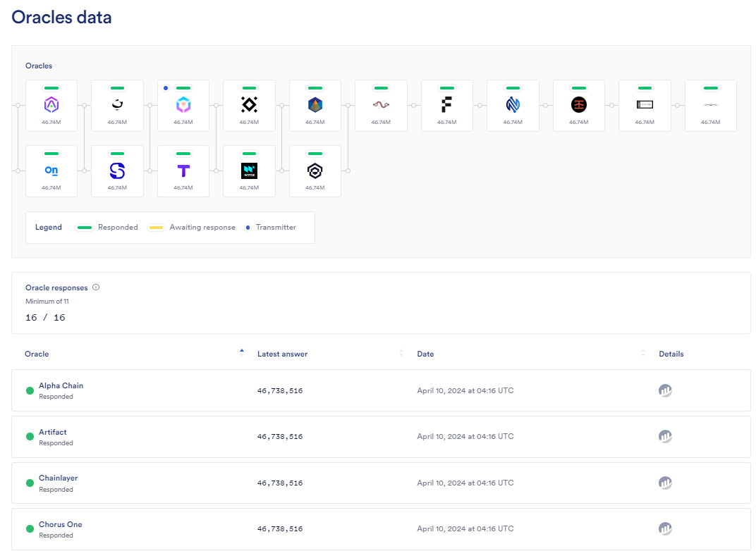
Task: Click the green status dot for Chorus One
Action: point(30,529)
